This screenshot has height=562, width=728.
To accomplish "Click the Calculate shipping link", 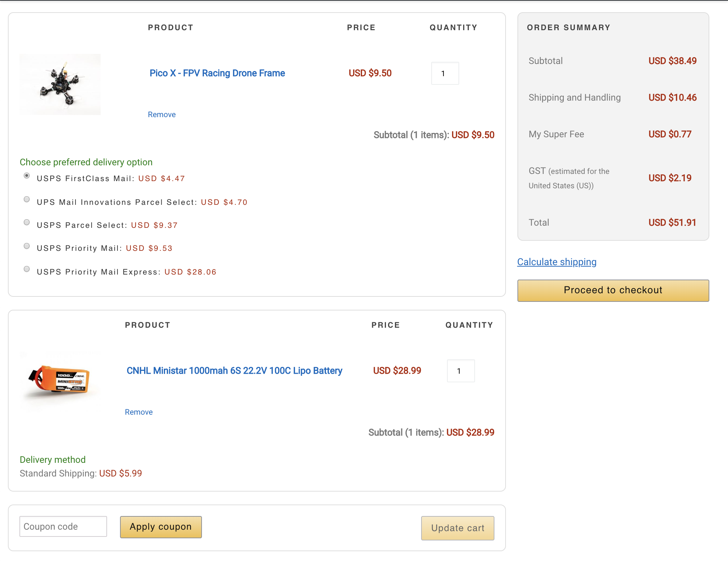I will pos(557,262).
